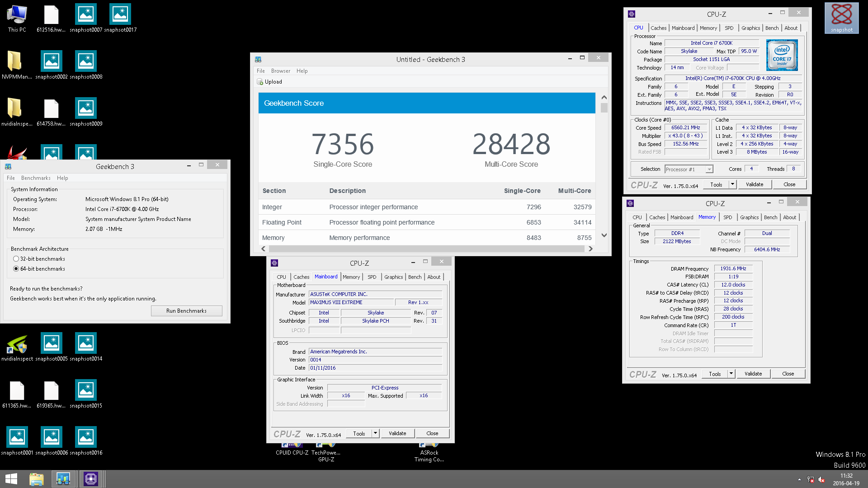
Task: Open File menu in Geekbench results window
Action: tap(261, 71)
